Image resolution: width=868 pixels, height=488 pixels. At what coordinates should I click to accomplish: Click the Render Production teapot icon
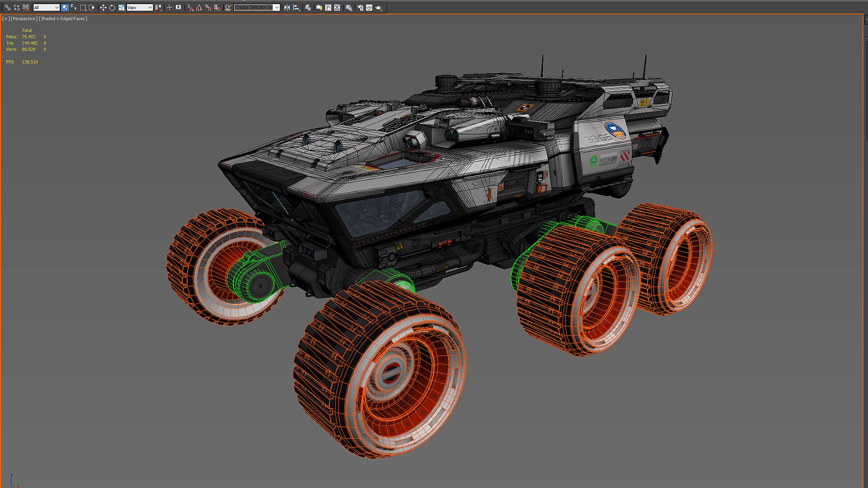pyautogui.click(x=379, y=8)
